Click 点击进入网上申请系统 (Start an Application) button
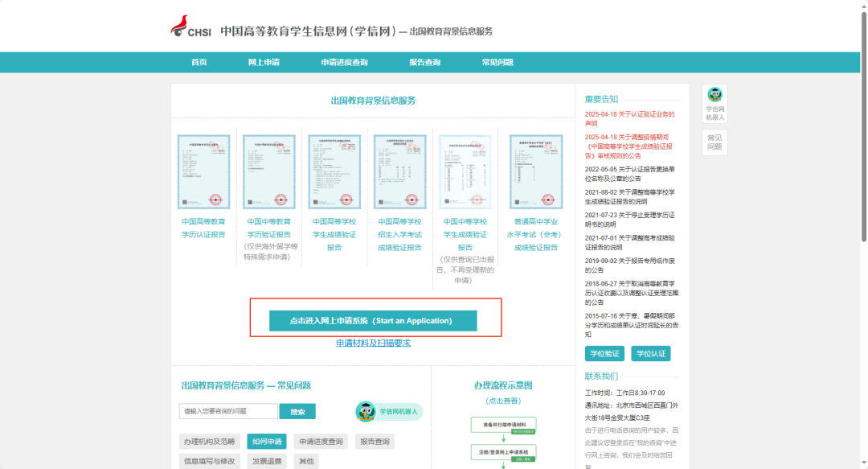Viewport: 868px width, 469px height. (373, 320)
